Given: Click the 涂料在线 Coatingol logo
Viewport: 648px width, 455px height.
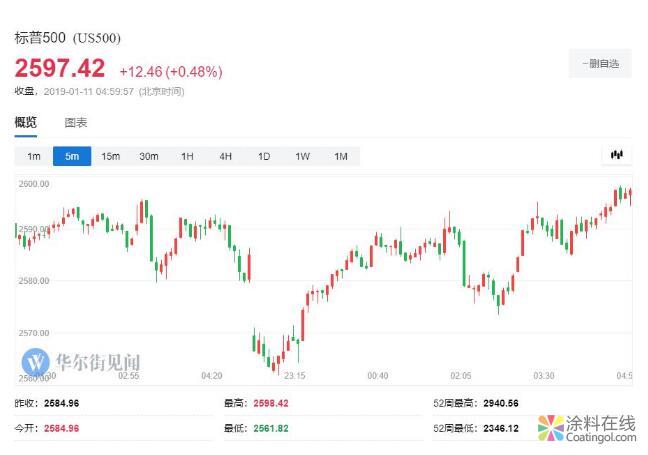Looking at the screenshot, I should (x=587, y=428).
